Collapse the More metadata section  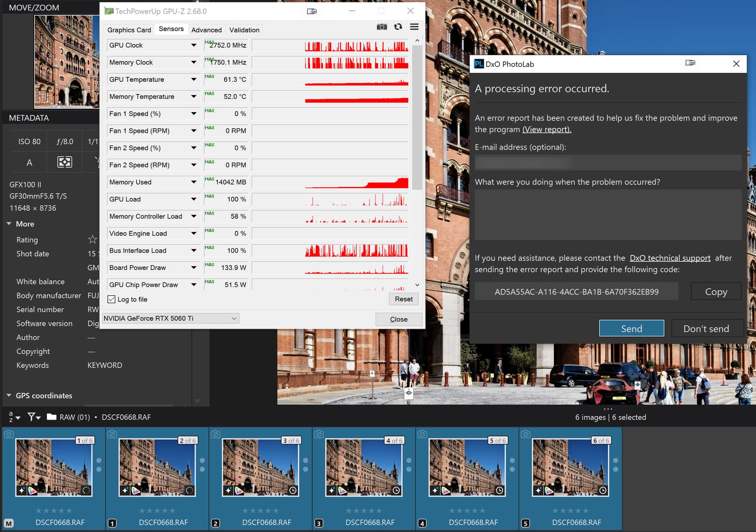tap(9, 224)
